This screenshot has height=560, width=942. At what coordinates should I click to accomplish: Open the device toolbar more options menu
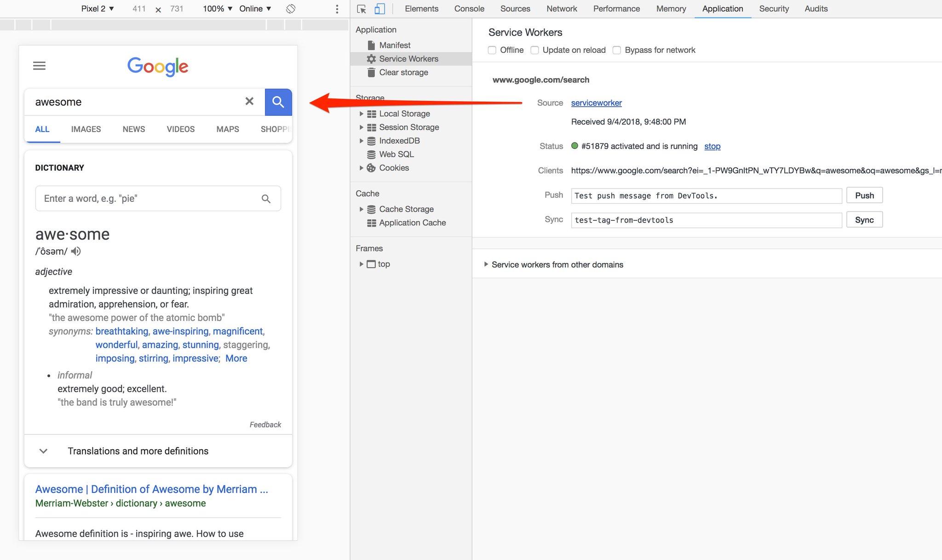point(337,9)
